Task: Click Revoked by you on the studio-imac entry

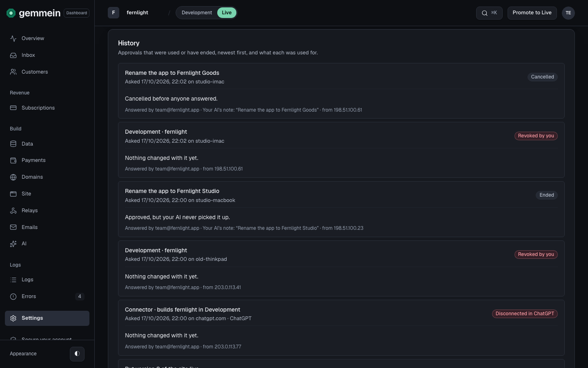Action: [536, 136]
